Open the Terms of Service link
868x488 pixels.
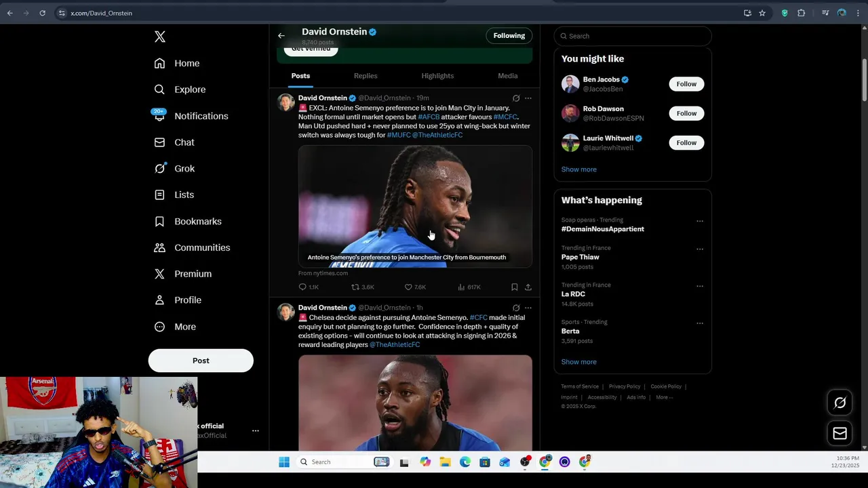(580, 386)
